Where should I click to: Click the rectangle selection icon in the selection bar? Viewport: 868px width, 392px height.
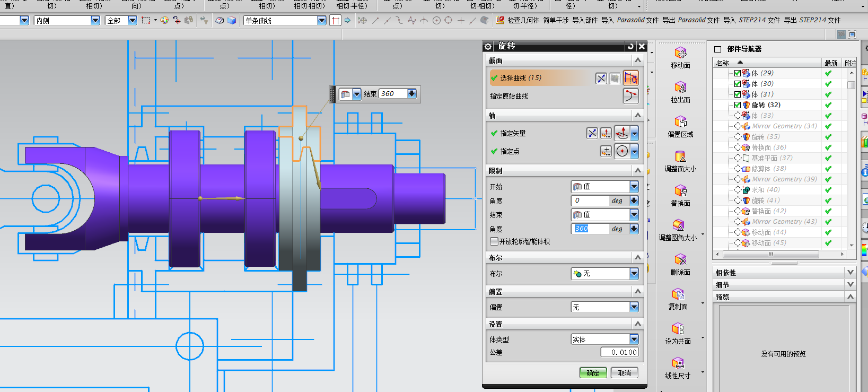[146, 20]
